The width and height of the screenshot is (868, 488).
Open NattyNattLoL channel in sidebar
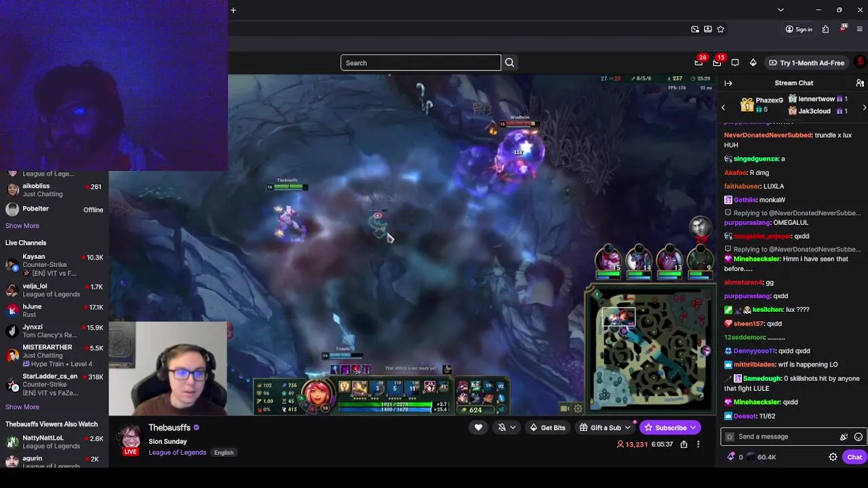54,442
